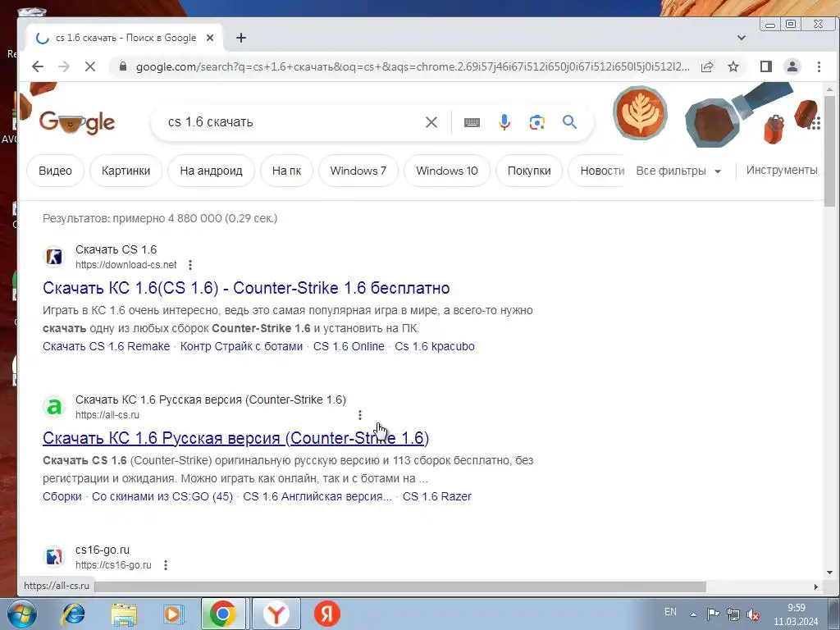Click the vertical scrollbar thumb
Viewport: 840px width, 630px height.
[829, 151]
